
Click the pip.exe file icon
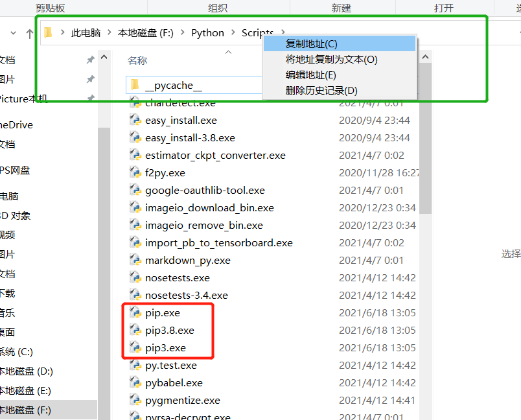(135, 312)
